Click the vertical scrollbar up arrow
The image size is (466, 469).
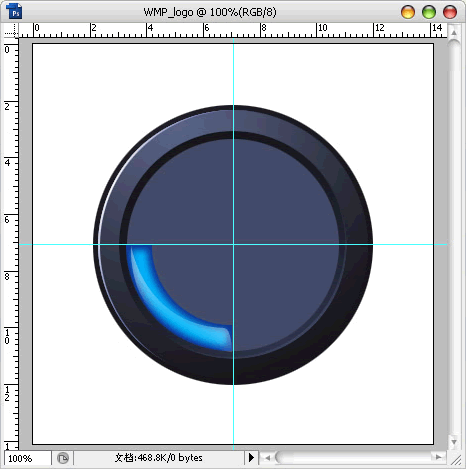pos(454,33)
